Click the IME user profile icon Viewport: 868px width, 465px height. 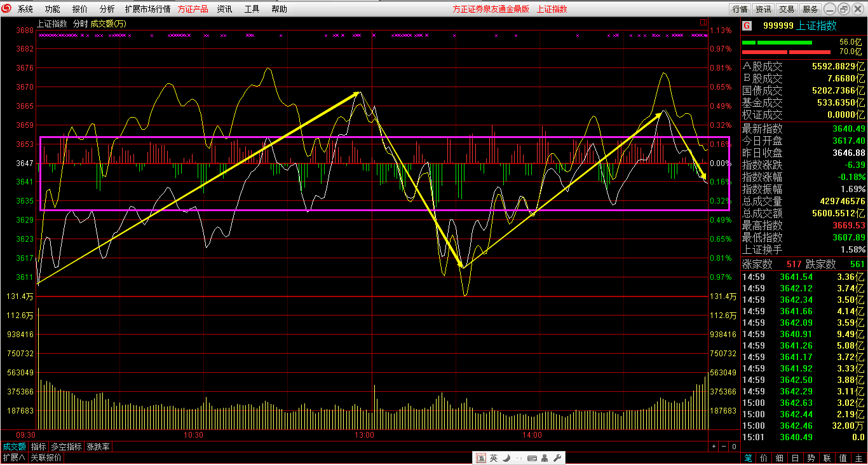click(x=545, y=458)
